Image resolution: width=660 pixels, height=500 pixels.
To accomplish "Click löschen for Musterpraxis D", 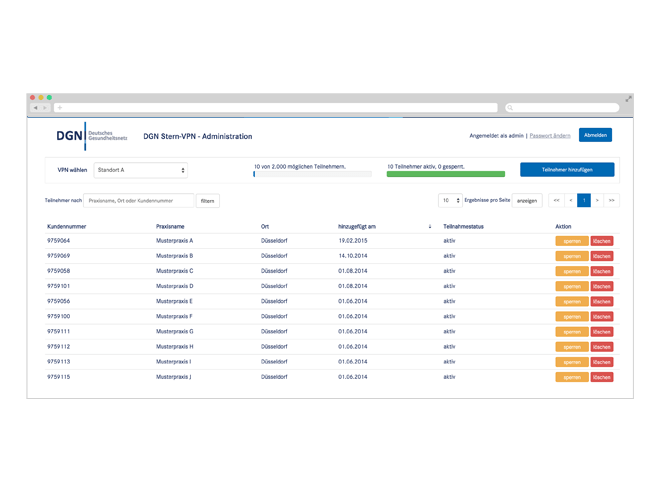I will click(x=602, y=287).
